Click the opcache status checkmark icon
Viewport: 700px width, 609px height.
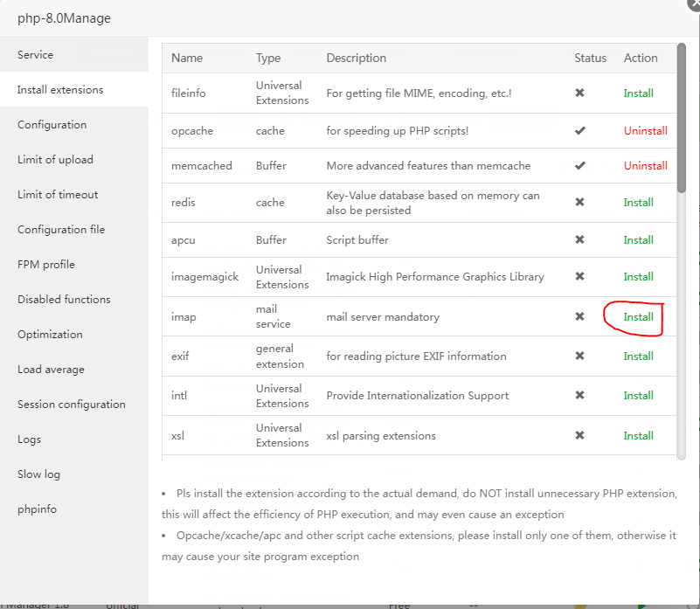(579, 131)
